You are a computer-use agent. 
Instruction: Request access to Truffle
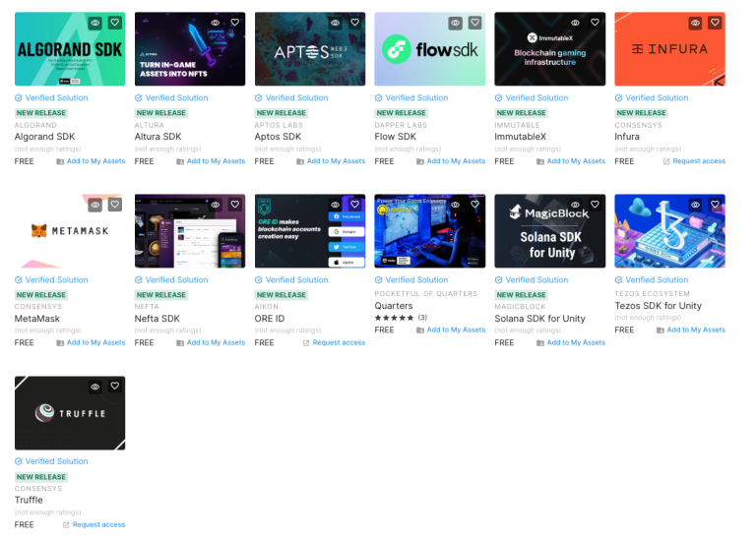coord(94,524)
